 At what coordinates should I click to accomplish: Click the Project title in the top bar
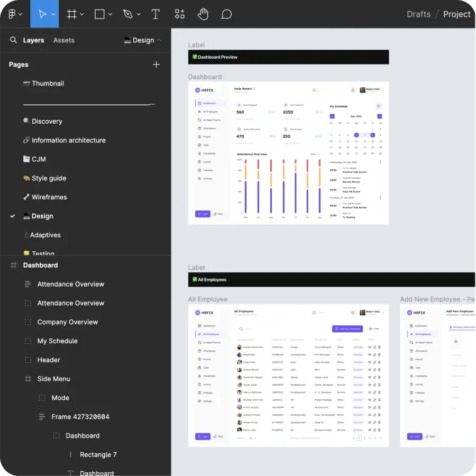coord(456,14)
